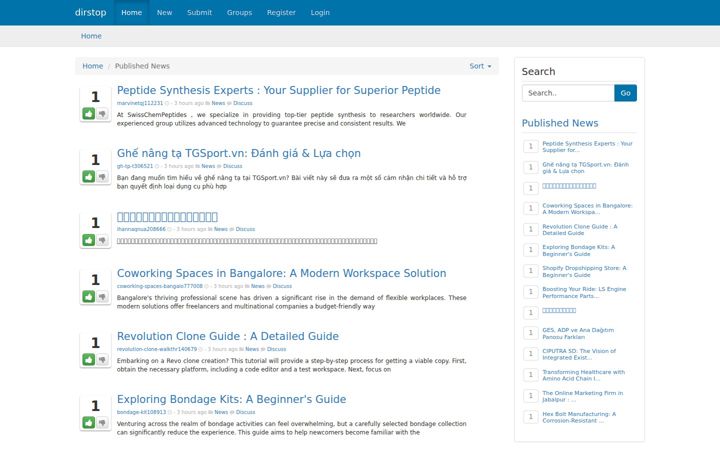This screenshot has width=720, height=450.
Task: Downvote the Coworking Spaces in Bangalore post
Action: [x=102, y=297]
